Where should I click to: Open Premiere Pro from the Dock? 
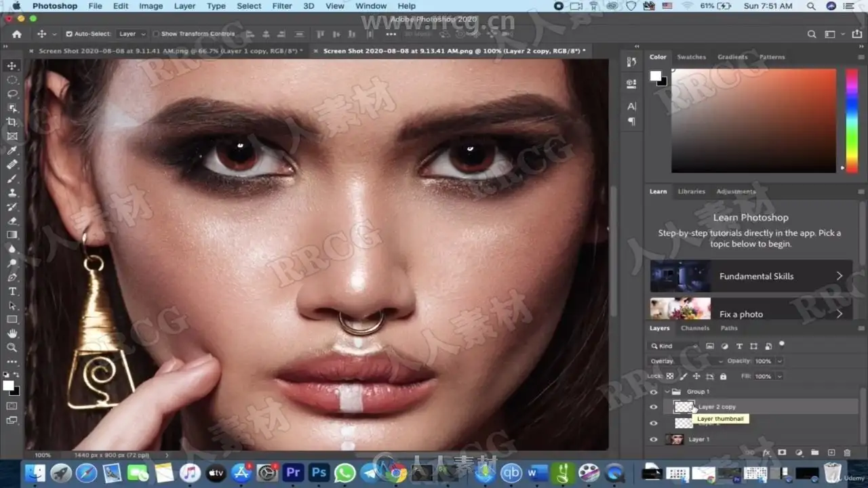click(293, 472)
